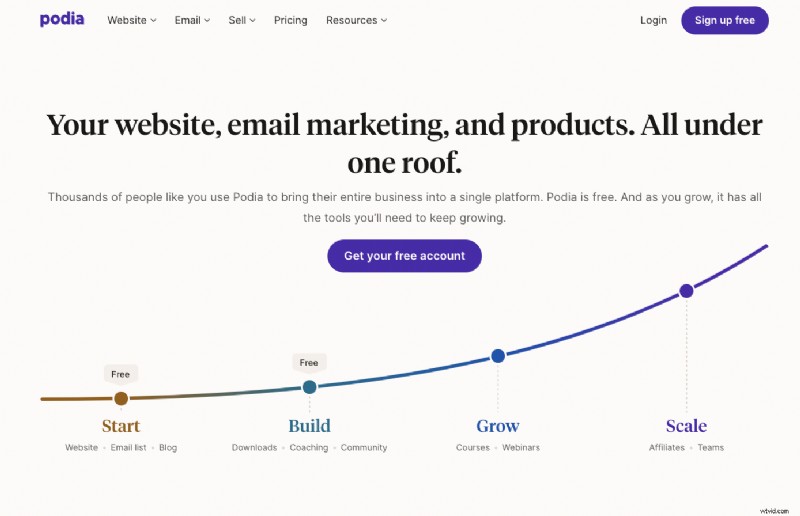Expand the Website dropdown menu
800x516 pixels.
click(132, 20)
